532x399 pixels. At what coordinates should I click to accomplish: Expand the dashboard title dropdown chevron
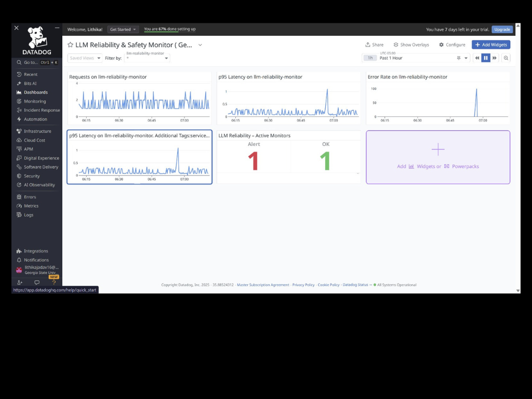point(200,45)
